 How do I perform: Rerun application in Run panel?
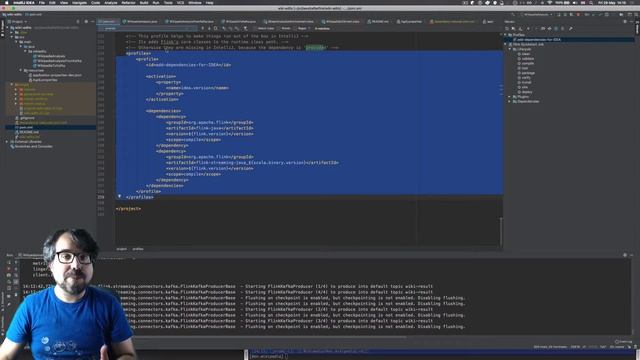click(x=9, y=263)
